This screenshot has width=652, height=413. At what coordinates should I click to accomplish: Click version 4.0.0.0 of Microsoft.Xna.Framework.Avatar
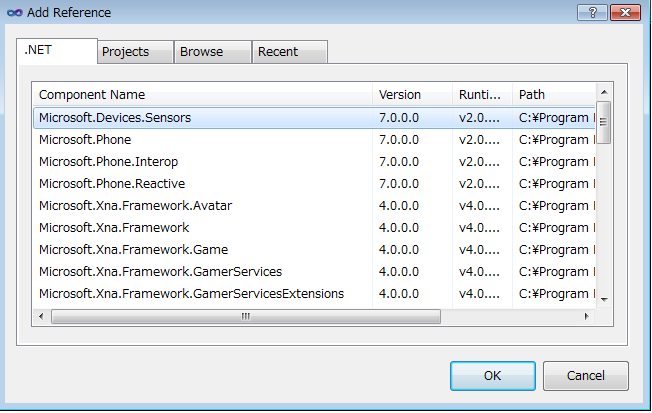[399, 206]
